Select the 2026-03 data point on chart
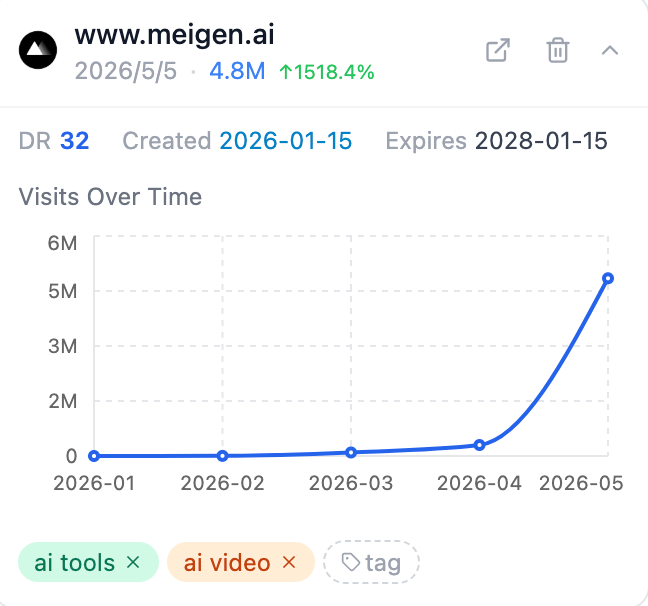 (351, 453)
